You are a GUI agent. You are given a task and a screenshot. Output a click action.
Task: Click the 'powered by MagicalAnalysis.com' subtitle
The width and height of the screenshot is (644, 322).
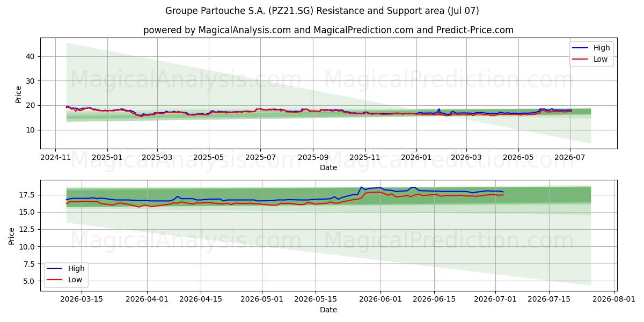point(328,30)
